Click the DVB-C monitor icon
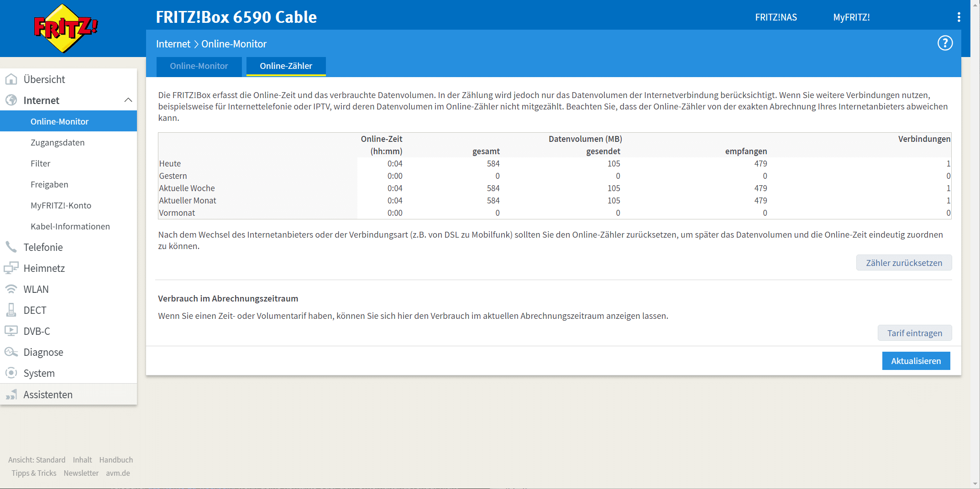The image size is (980, 489). 11,331
